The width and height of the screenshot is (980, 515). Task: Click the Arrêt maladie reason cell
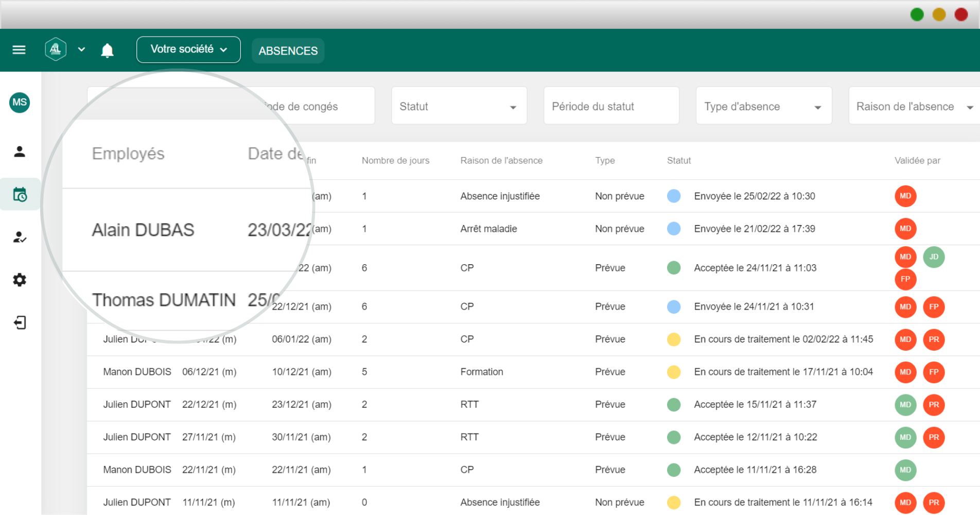[x=488, y=229]
